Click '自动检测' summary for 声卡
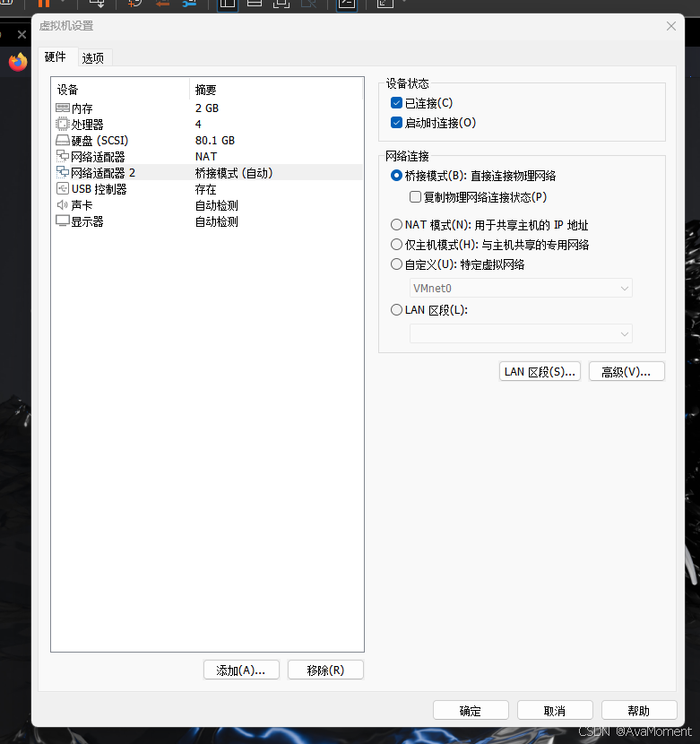Image resolution: width=700 pixels, height=744 pixels. point(216,205)
